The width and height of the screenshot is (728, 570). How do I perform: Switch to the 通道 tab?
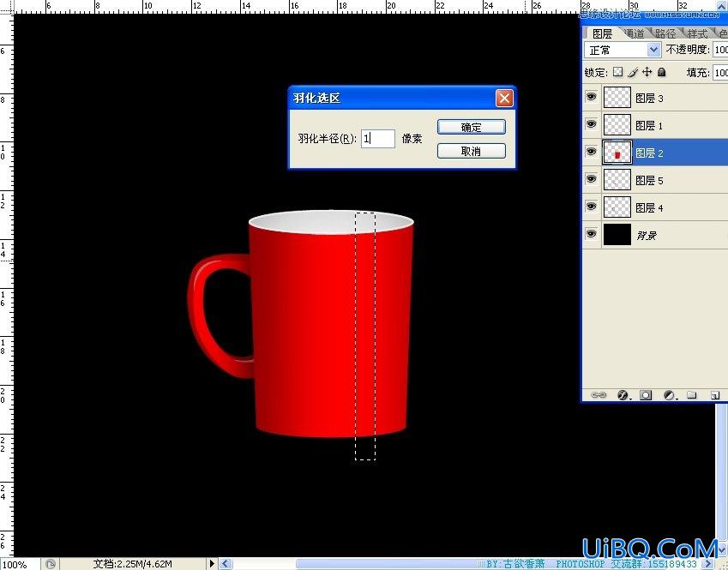635,33
